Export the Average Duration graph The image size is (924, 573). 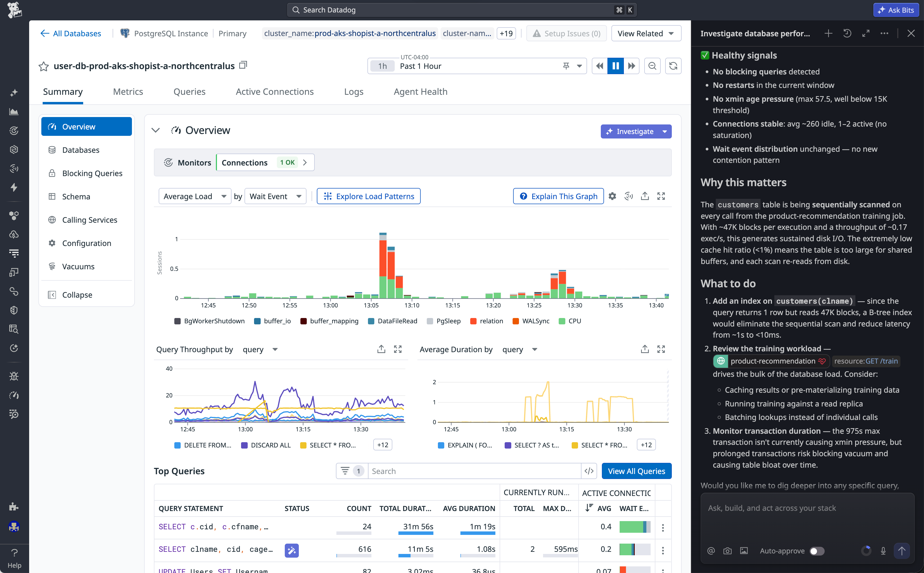(x=645, y=349)
